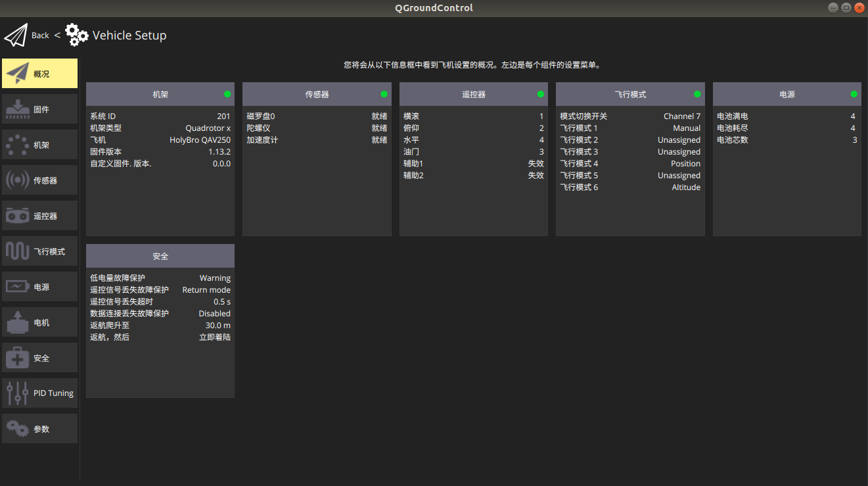Click the 系统 ID value 201
The height and width of the screenshot is (486, 868).
click(223, 116)
